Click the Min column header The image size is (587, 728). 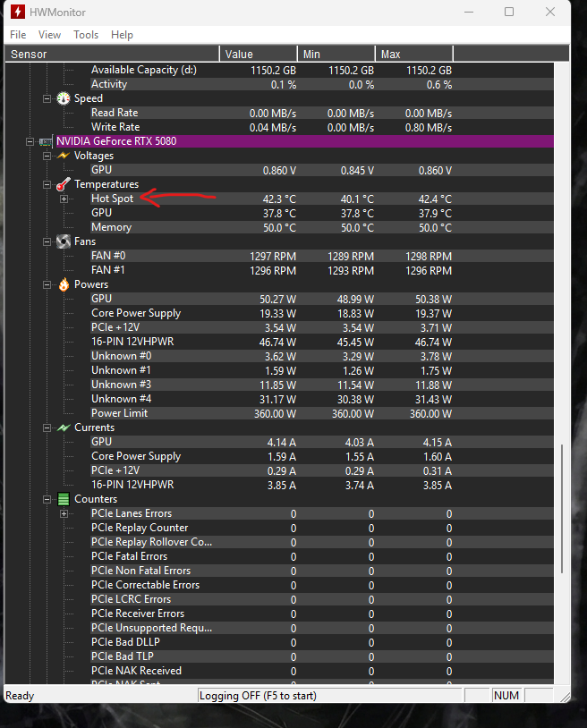(x=336, y=54)
